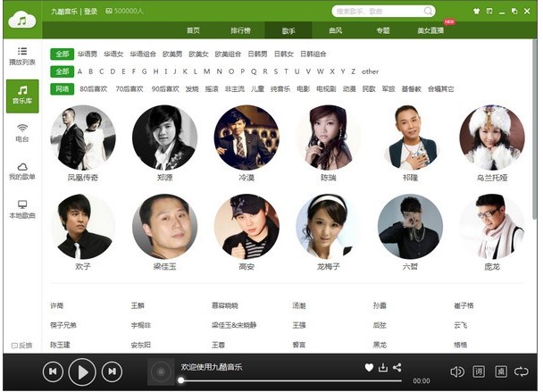This screenshot has height=392, width=543.
Task: Toggle the volume speaker icon
Action: coord(457,372)
